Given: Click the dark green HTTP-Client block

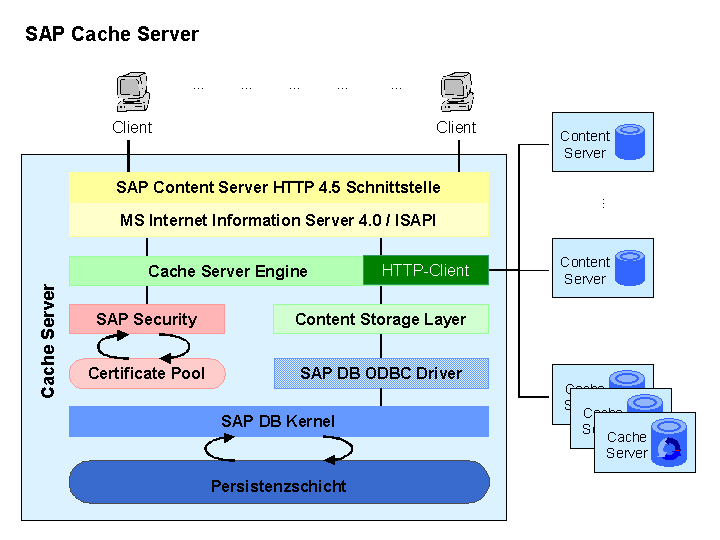Looking at the screenshot, I should [426, 270].
